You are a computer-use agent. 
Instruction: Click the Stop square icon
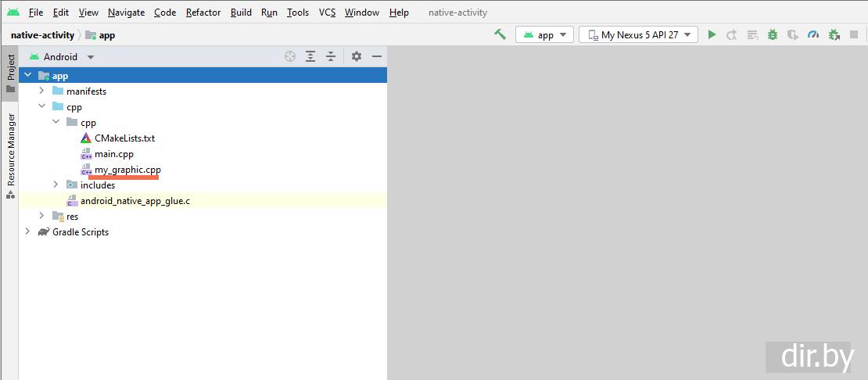point(854,35)
